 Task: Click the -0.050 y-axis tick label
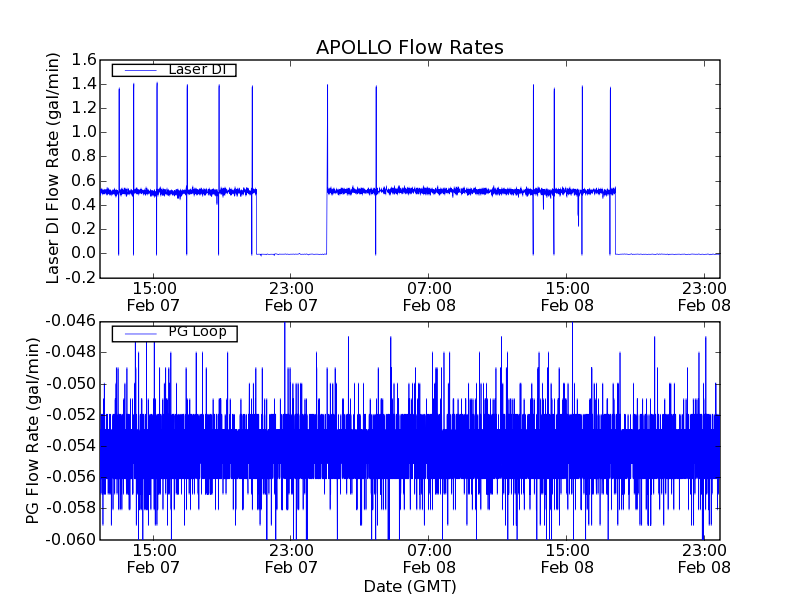tap(71, 383)
